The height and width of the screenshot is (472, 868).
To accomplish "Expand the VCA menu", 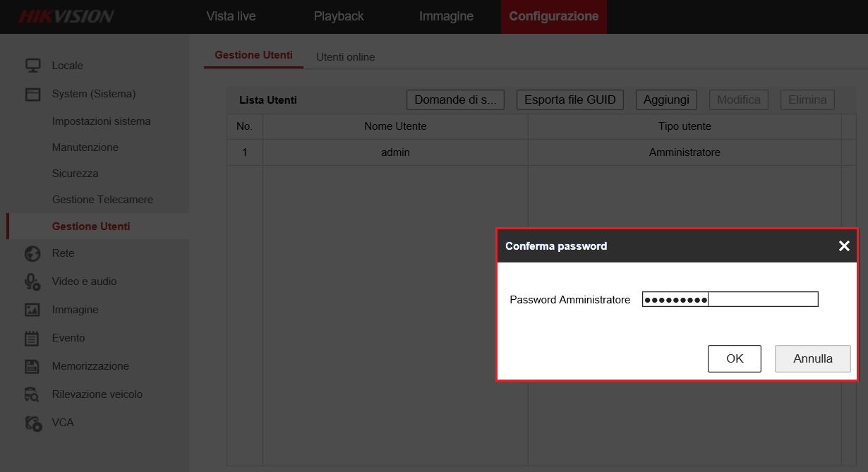I will 63,423.
